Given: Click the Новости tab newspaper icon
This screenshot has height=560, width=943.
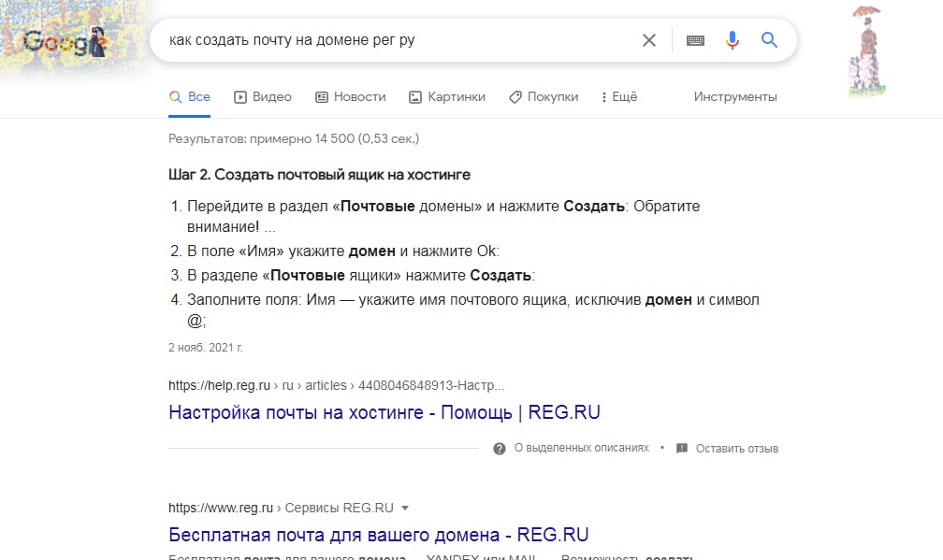Looking at the screenshot, I should pyautogui.click(x=322, y=97).
